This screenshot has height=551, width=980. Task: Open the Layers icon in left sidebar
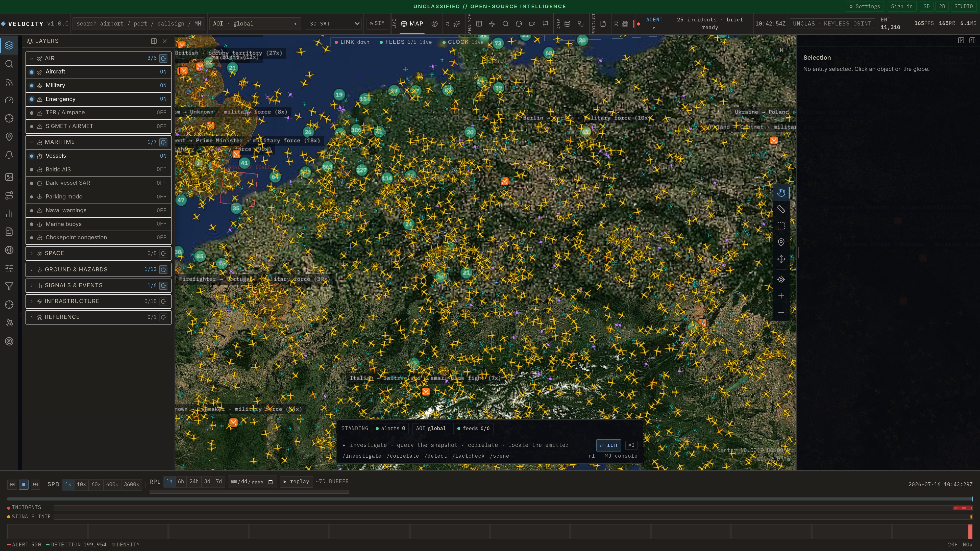tap(9, 45)
